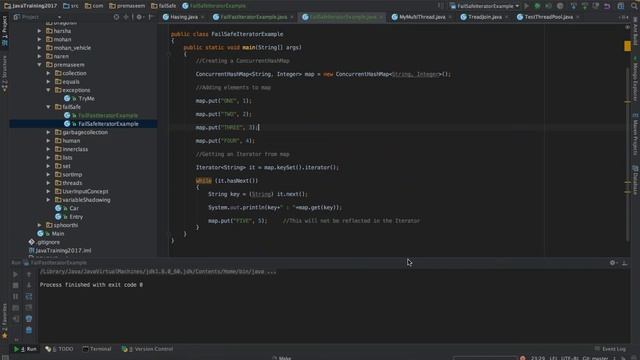
Task: Open Run panel settings gear
Action: click(613, 263)
